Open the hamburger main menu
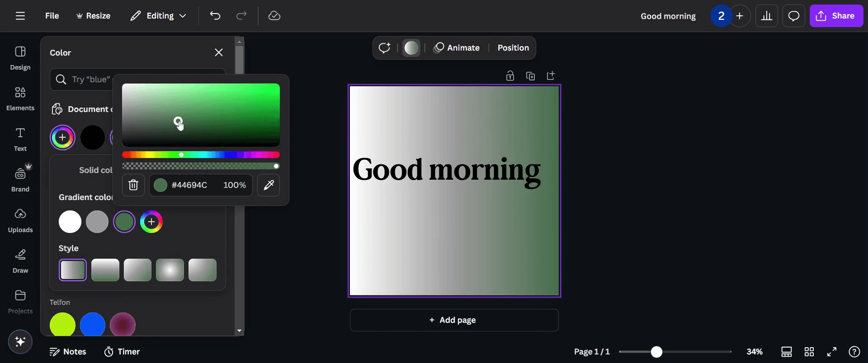The height and width of the screenshot is (363, 868). (20, 16)
